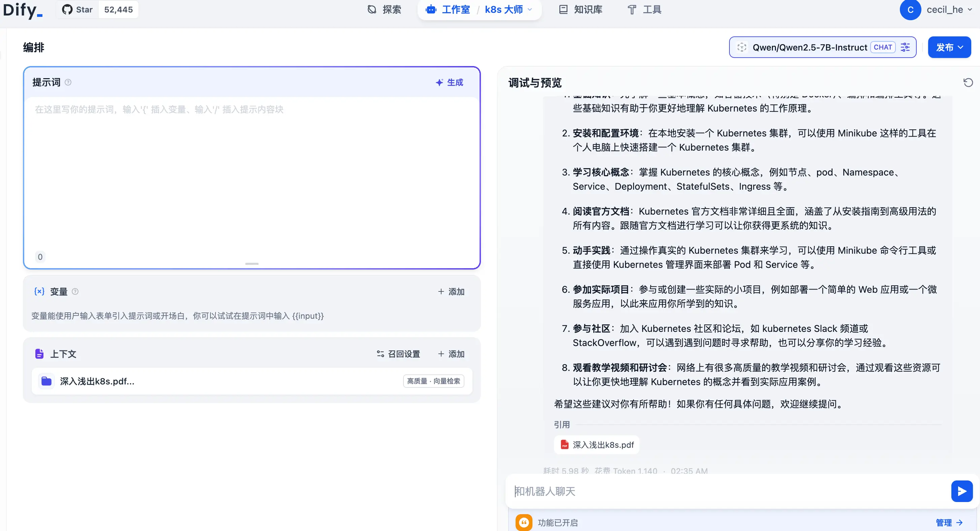Click the 变量 variable icon
The width and height of the screenshot is (980, 531).
coord(39,291)
